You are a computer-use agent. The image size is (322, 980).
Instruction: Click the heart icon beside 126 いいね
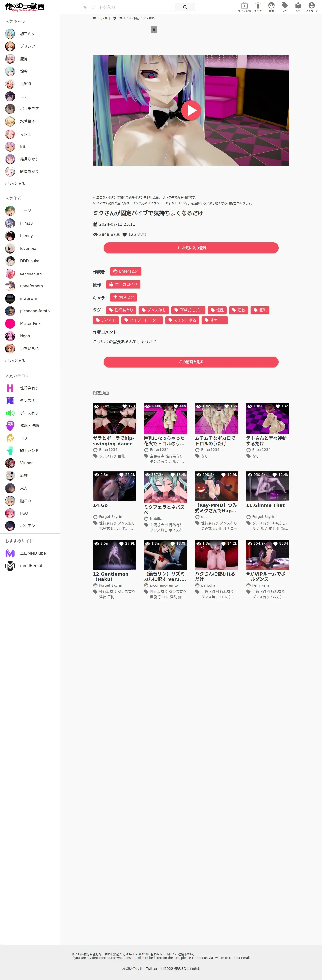coord(124,235)
